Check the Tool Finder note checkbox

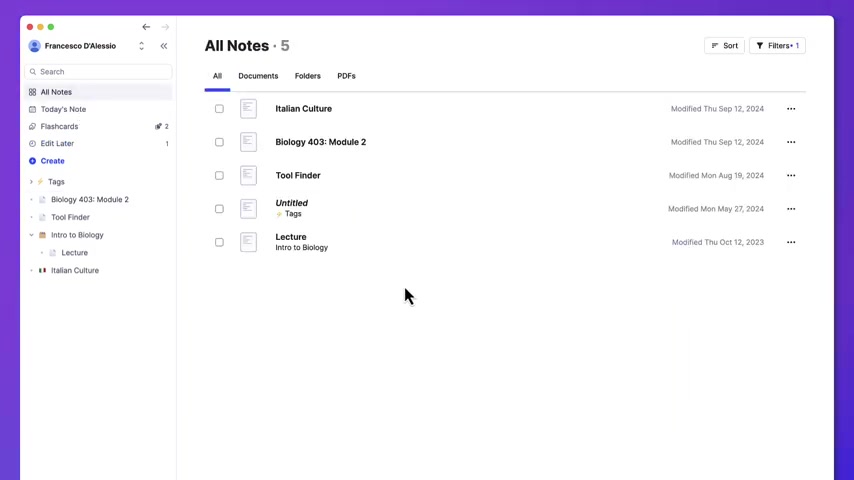[x=219, y=175]
